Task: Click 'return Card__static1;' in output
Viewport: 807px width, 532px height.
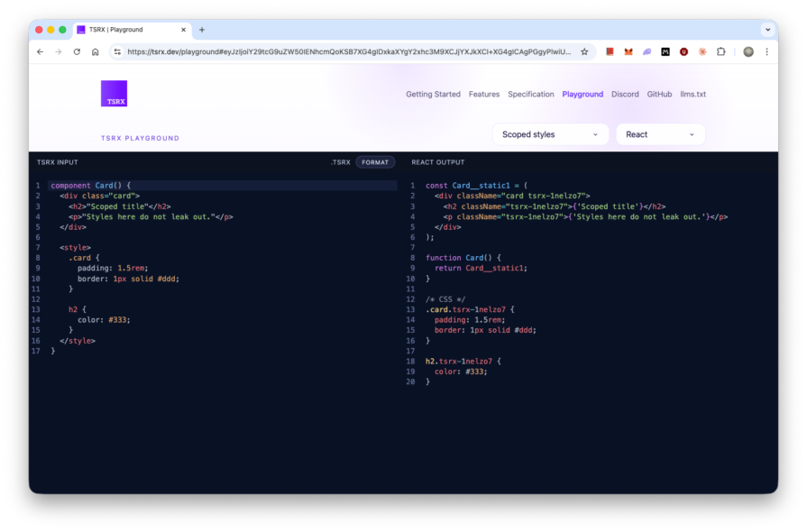Action: [x=481, y=268]
